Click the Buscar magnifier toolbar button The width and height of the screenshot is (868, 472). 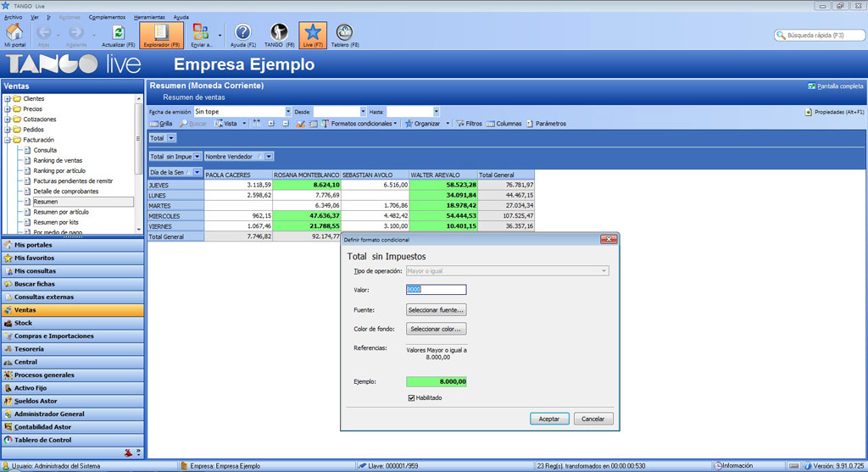(193, 124)
